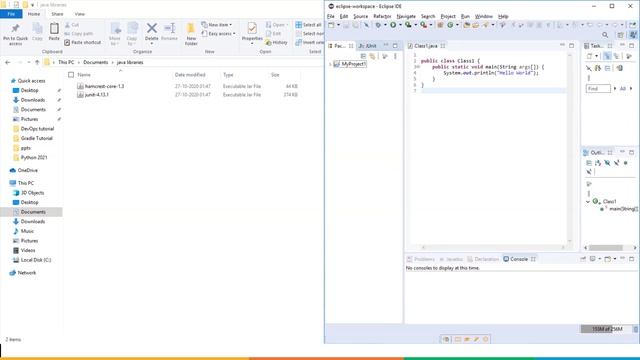Image resolution: width=640 pixels, height=360 pixels.
Task: Click the New folder icon in ribbon
Action: [191, 28]
